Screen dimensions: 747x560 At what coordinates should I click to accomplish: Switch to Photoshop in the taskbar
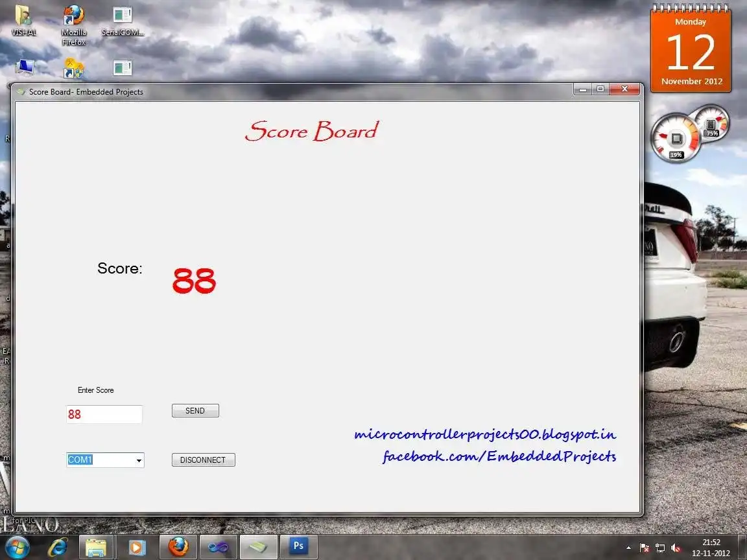299,546
